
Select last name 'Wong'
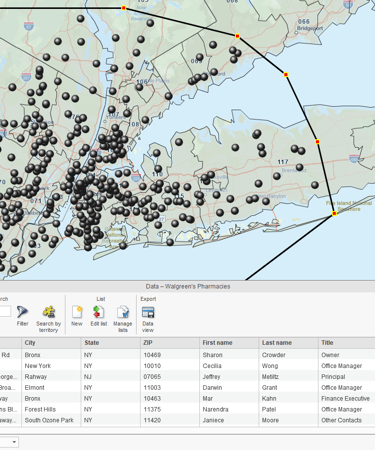pyautogui.click(x=270, y=366)
